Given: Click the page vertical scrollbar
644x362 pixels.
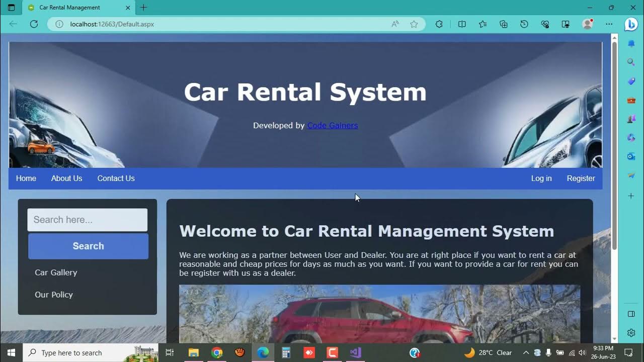Looking at the screenshot, I should pos(614,151).
